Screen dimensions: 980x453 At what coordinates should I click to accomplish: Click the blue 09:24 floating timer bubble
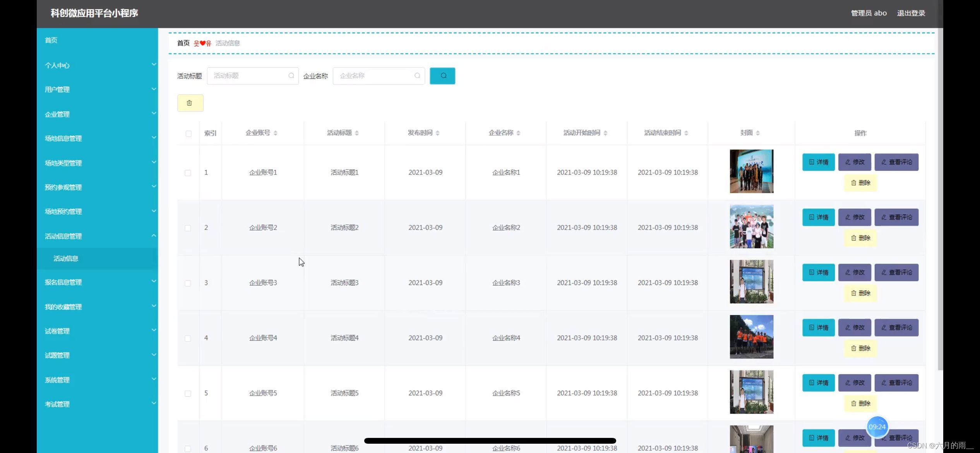tap(877, 427)
